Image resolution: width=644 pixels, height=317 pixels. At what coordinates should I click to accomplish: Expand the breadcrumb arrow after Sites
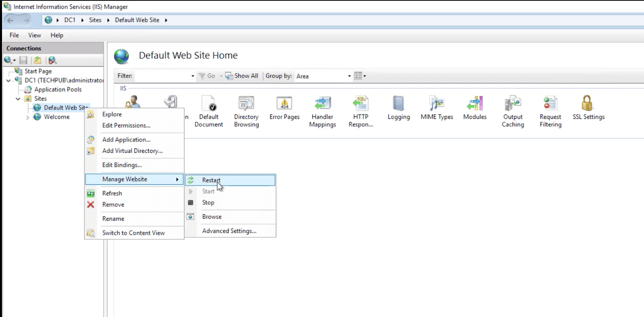click(x=108, y=20)
